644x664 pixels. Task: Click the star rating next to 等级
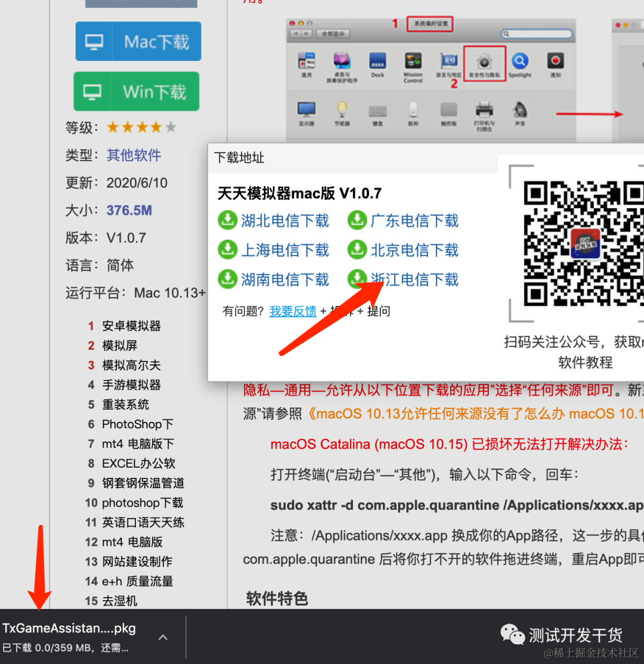pyautogui.click(x=141, y=127)
